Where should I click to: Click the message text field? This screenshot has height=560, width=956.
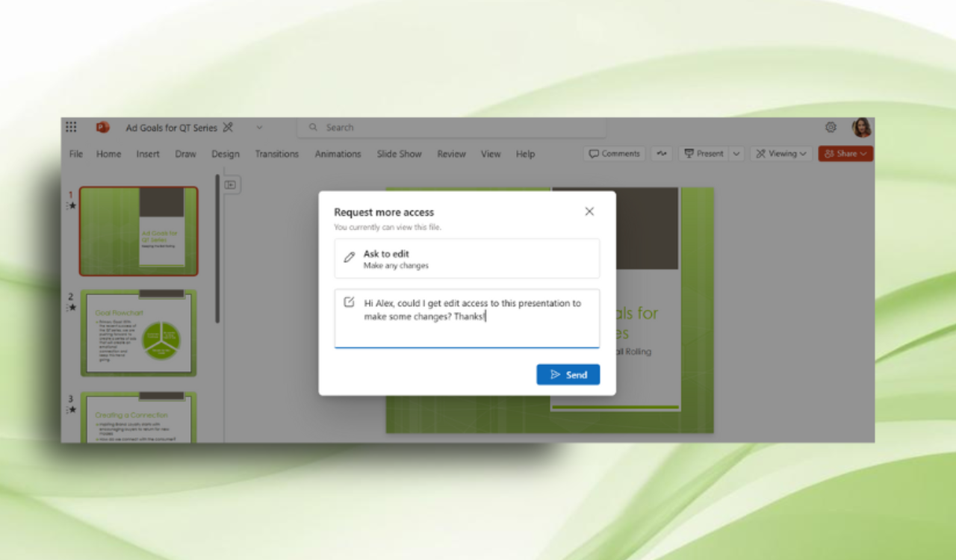pyautogui.click(x=467, y=319)
